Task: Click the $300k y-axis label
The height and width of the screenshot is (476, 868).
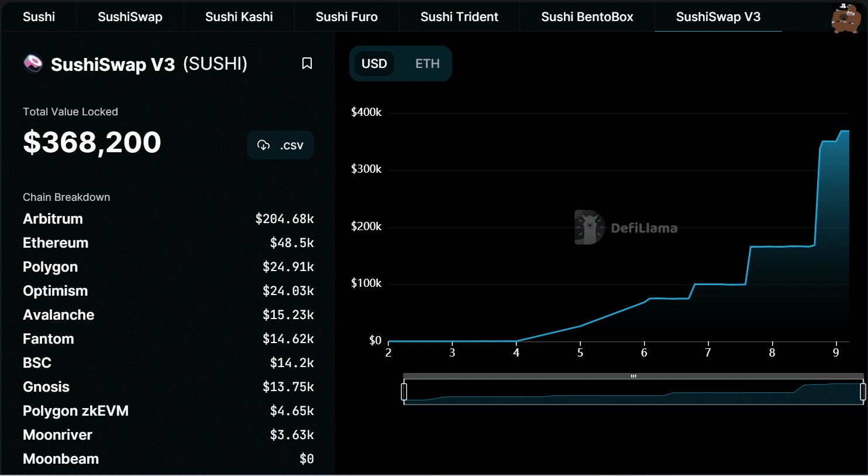Action: tap(366, 169)
